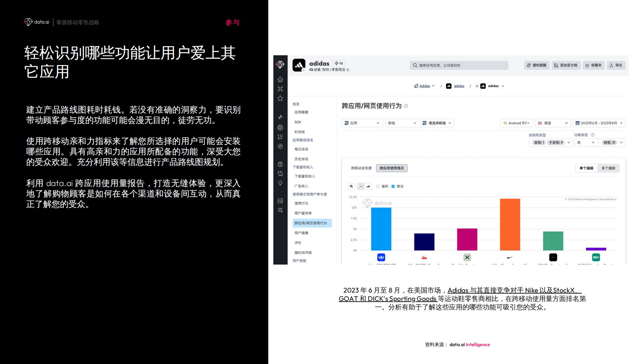Click the help icon beside the page title
Viewport: 635px width, 364px height.
coord(406,106)
